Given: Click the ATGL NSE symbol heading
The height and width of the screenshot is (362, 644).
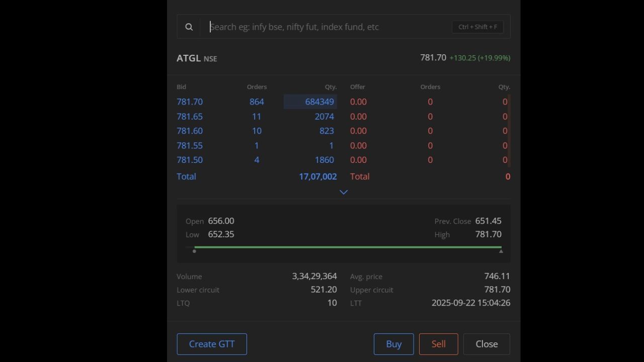Looking at the screenshot, I should [x=197, y=58].
